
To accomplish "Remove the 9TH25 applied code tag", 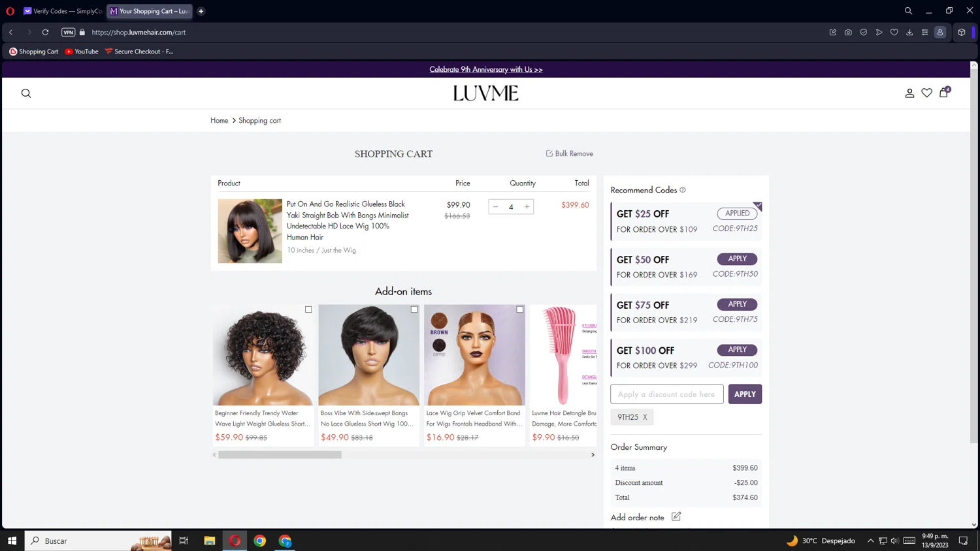I will pyautogui.click(x=645, y=417).
